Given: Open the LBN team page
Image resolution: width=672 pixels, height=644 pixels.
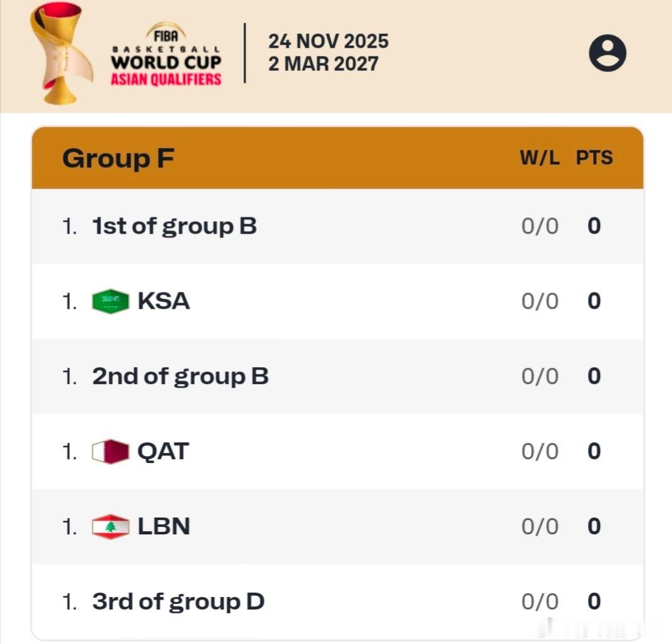Looking at the screenshot, I should click(164, 526).
